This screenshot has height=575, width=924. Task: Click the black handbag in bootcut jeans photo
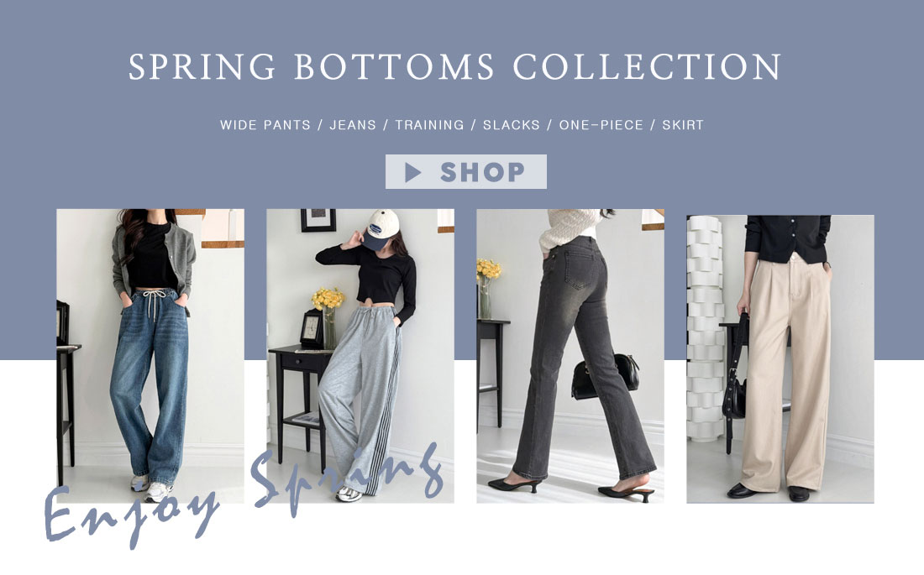click(x=605, y=376)
